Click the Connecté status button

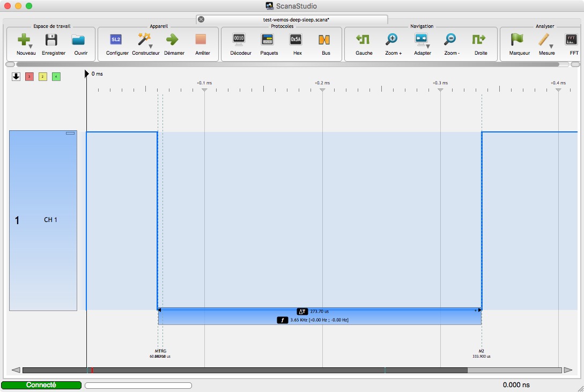41,385
